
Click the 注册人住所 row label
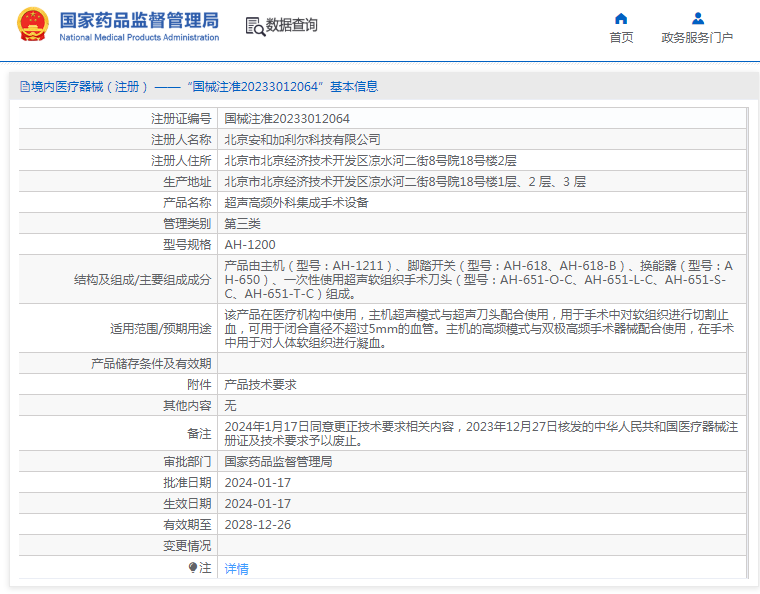pyautogui.click(x=181, y=160)
